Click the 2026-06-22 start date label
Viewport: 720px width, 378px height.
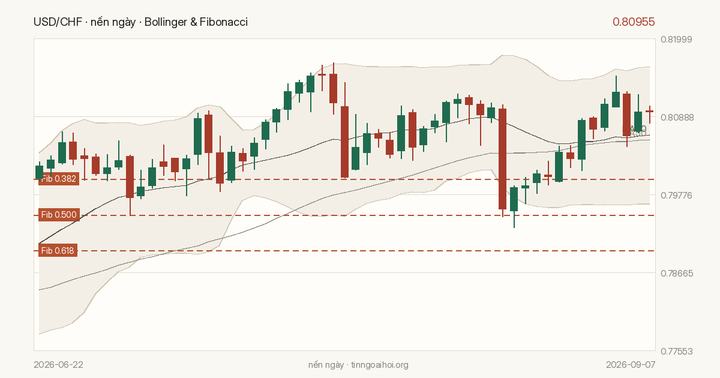(58, 365)
